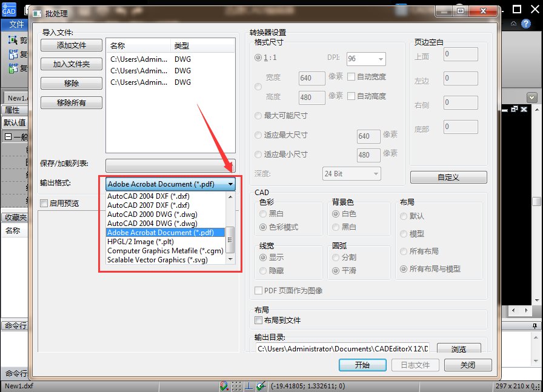Check the PDF页面作为图像 option
This screenshot has height=392, width=543.
258,291
